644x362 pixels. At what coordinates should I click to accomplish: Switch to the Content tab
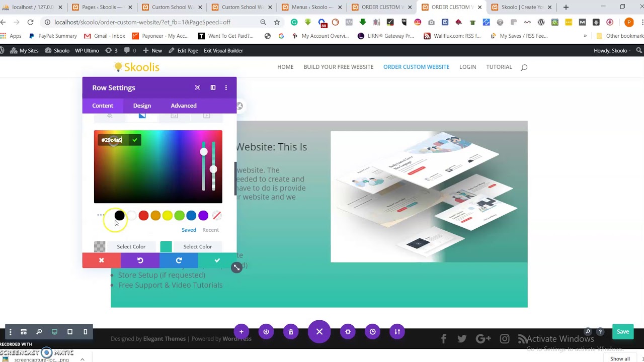[103, 106]
